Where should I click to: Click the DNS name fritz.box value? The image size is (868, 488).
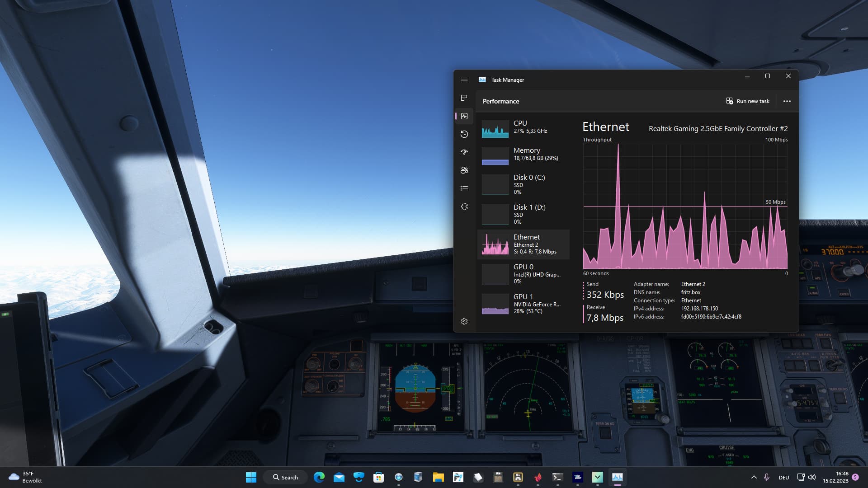click(x=691, y=292)
